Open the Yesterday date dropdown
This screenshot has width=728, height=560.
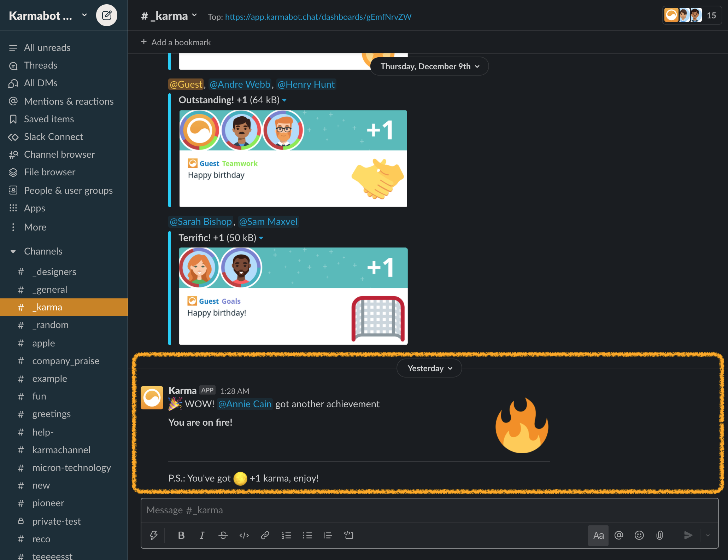pyautogui.click(x=429, y=368)
